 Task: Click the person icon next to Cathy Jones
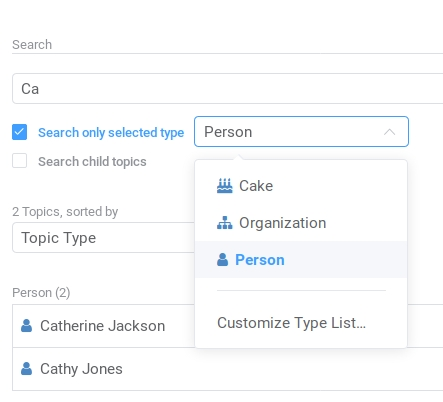[x=26, y=369]
